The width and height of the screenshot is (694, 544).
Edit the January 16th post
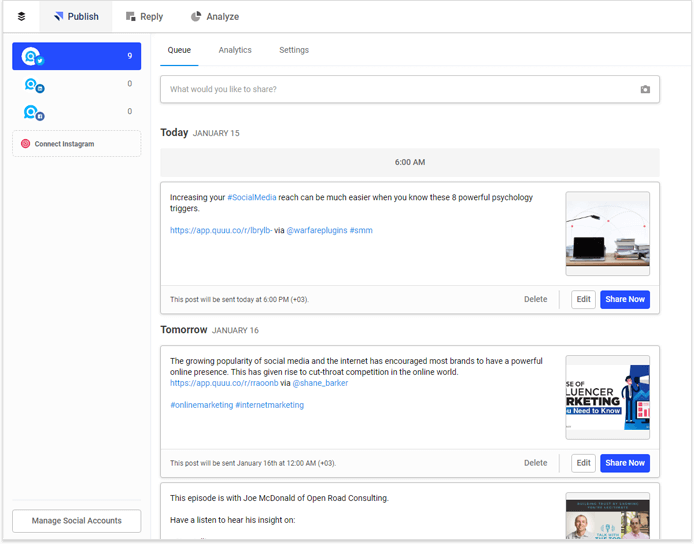pos(583,463)
